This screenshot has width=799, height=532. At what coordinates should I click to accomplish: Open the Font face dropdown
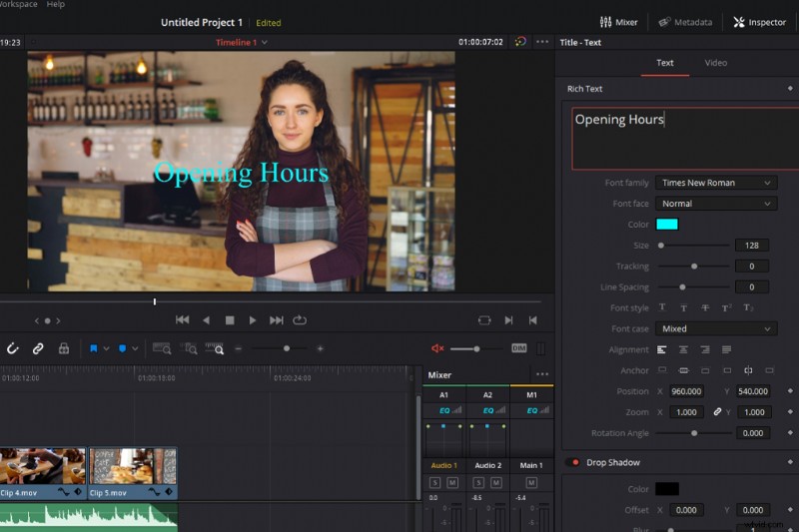click(x=716, y=204)
